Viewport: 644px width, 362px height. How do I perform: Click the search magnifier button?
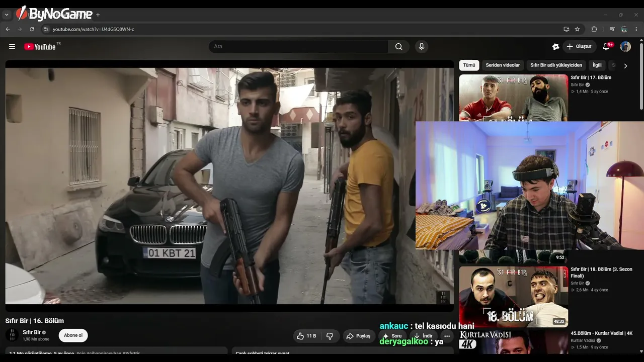[x=398, y=47]
